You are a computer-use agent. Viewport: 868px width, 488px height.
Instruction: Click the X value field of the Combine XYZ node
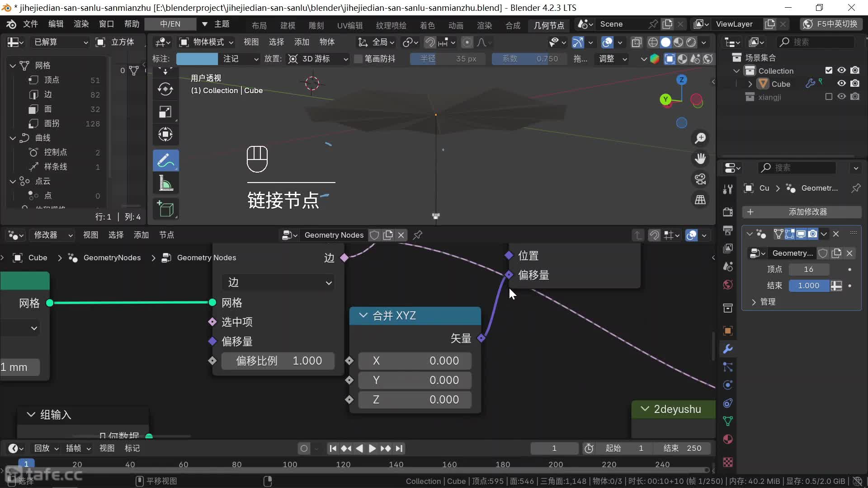[415, 361]
